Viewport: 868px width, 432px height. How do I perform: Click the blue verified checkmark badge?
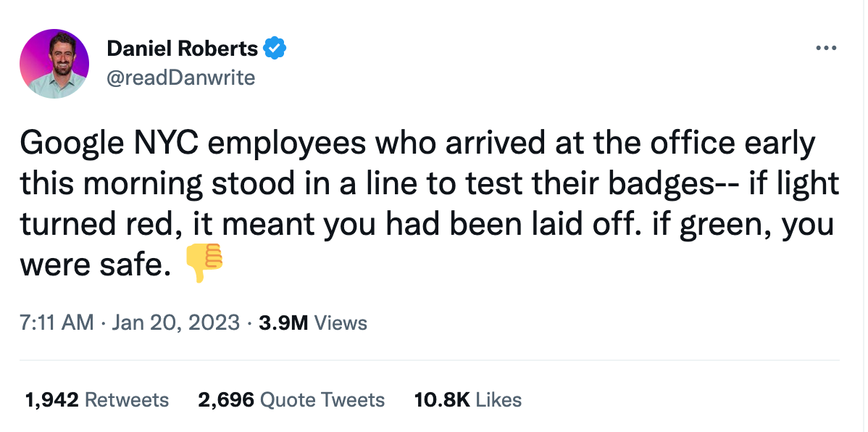click(275, 49)
